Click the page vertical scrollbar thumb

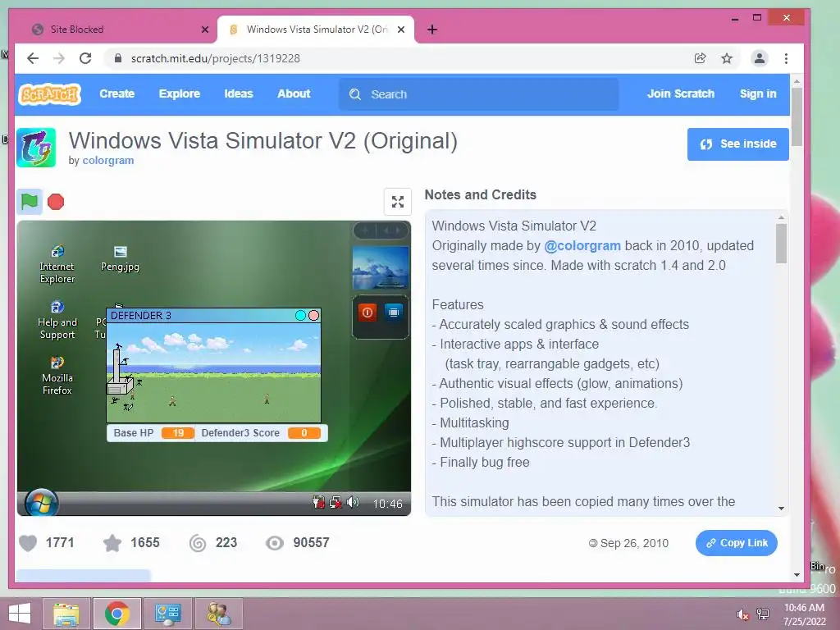coord(797,116)
